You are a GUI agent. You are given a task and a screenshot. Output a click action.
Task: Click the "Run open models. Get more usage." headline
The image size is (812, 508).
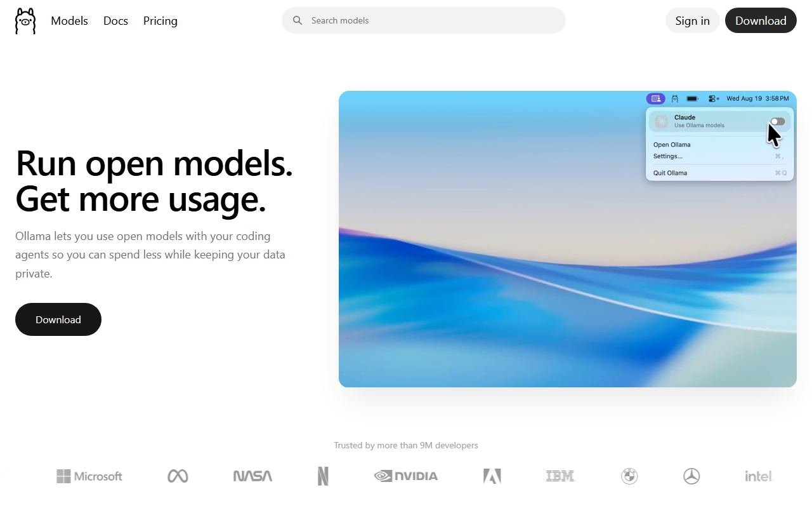click(x=154, y=181)
